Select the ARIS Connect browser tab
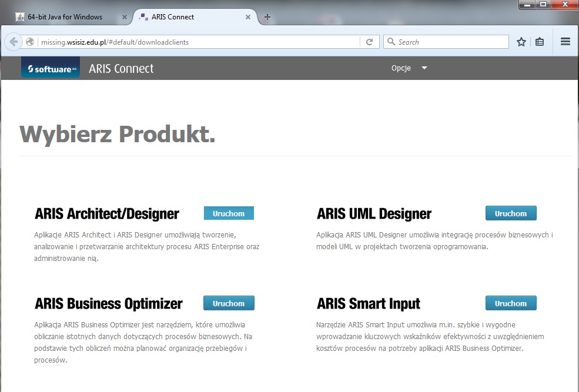 coord(196,17)
